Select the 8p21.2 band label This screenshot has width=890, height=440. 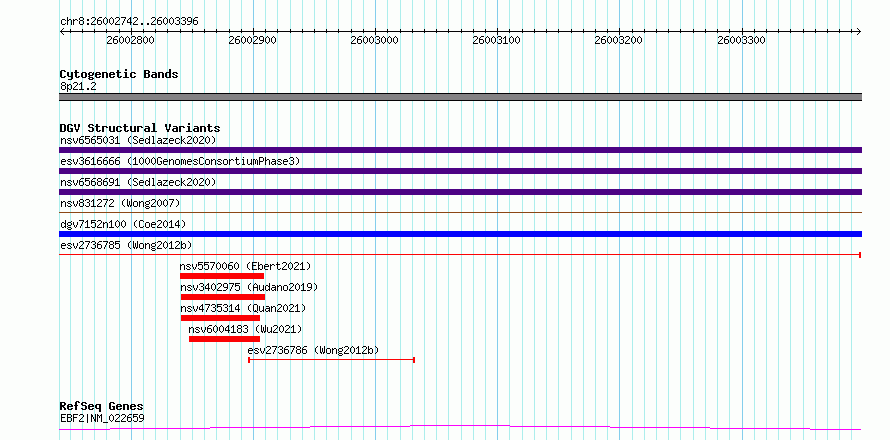[78, 86]
